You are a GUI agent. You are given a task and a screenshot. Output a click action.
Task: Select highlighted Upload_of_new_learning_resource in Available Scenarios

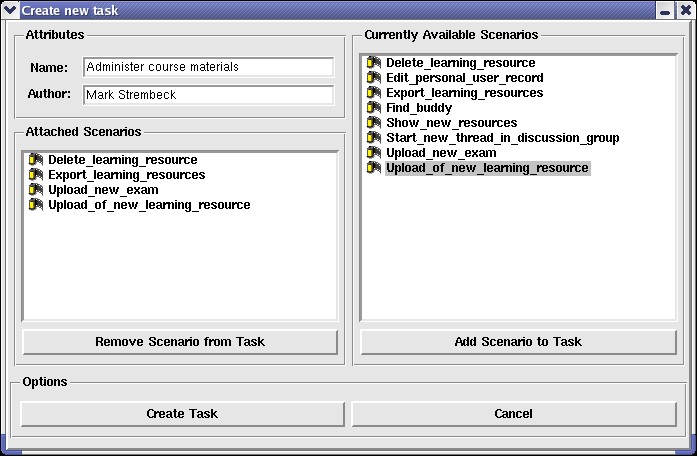coord(488,168)
